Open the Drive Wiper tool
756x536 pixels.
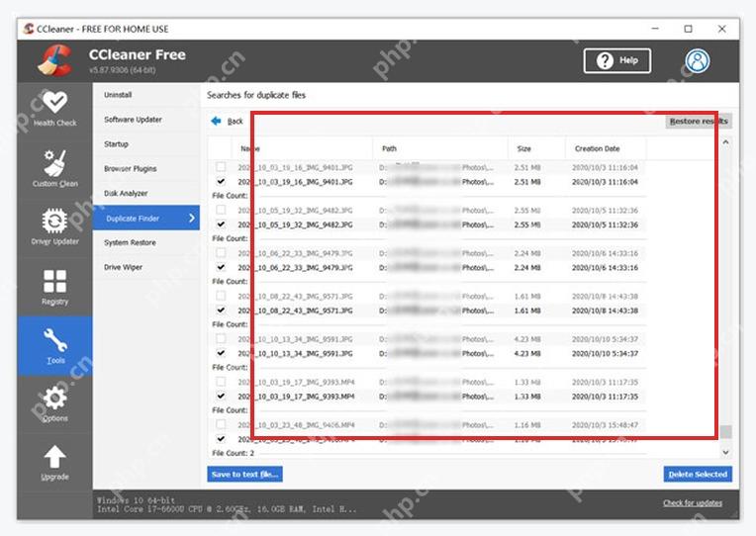(x=146, y=267)
